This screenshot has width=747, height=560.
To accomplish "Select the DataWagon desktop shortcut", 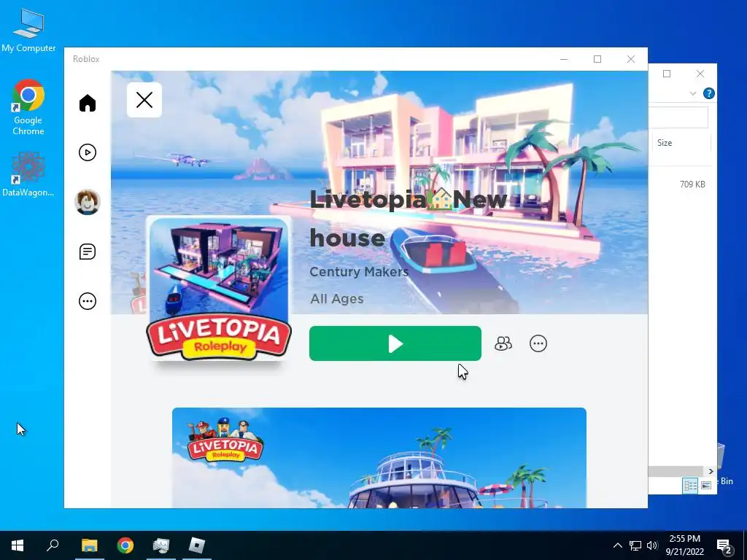I will tap(28, 174).
